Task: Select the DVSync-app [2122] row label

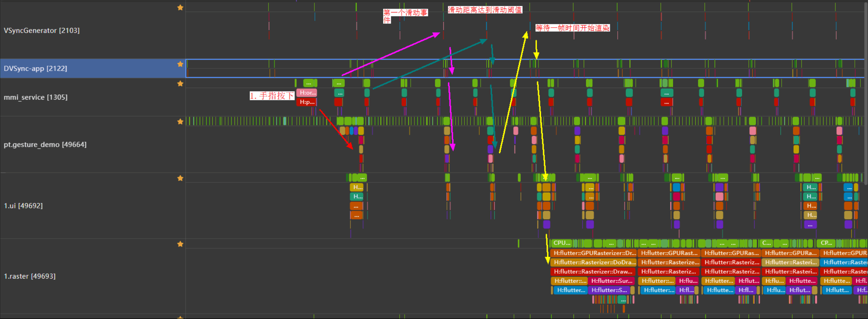Action: [35, 68]
